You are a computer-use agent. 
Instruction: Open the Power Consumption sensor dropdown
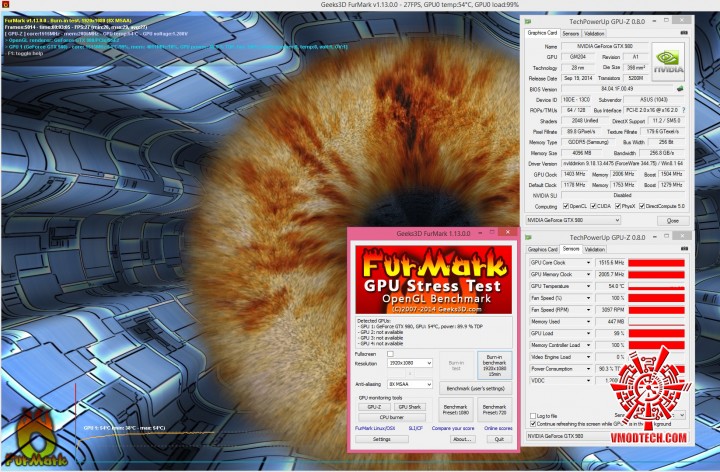coord(588,369)
